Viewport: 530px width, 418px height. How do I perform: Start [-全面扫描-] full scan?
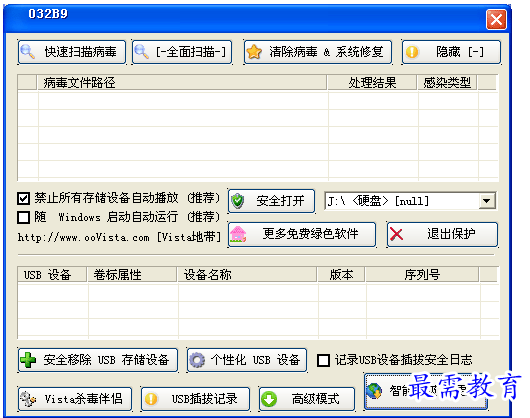click(x=182, y=52)
